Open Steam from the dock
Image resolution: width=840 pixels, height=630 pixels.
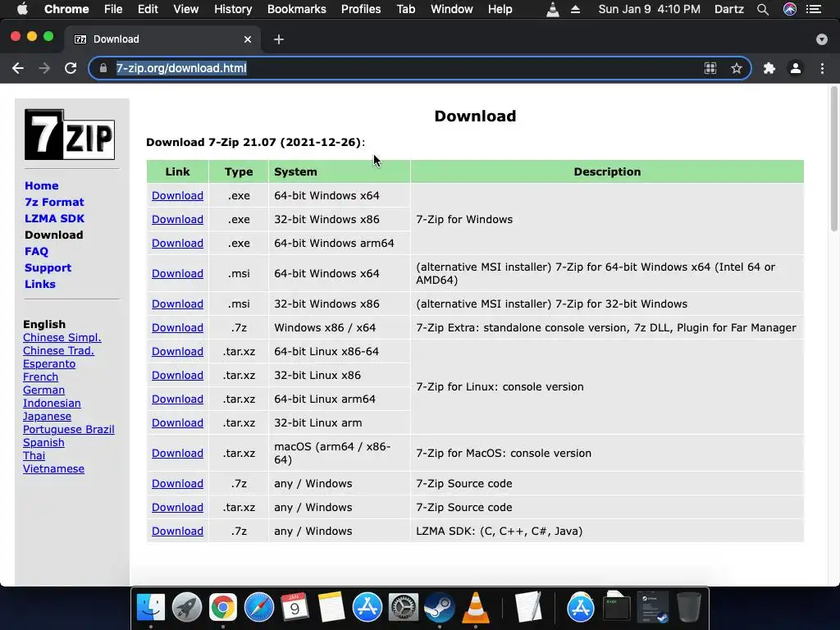pyautogui.click(x=440, y=608)
